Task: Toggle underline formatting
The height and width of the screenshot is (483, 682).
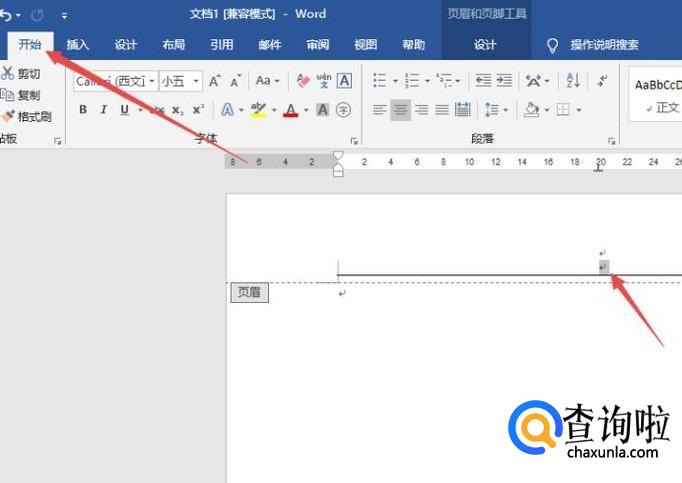Action: [x=124, y=110]
